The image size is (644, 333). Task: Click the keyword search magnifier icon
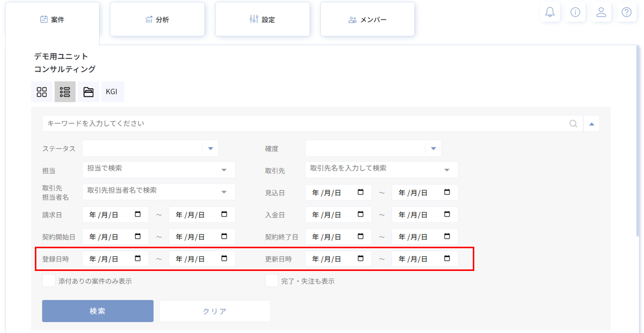tap(573, 124)
